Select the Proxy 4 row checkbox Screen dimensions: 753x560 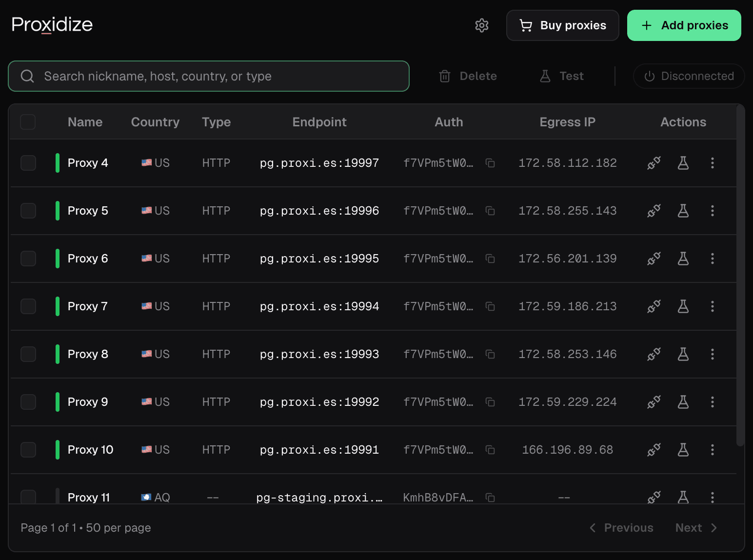coord(28,163)
